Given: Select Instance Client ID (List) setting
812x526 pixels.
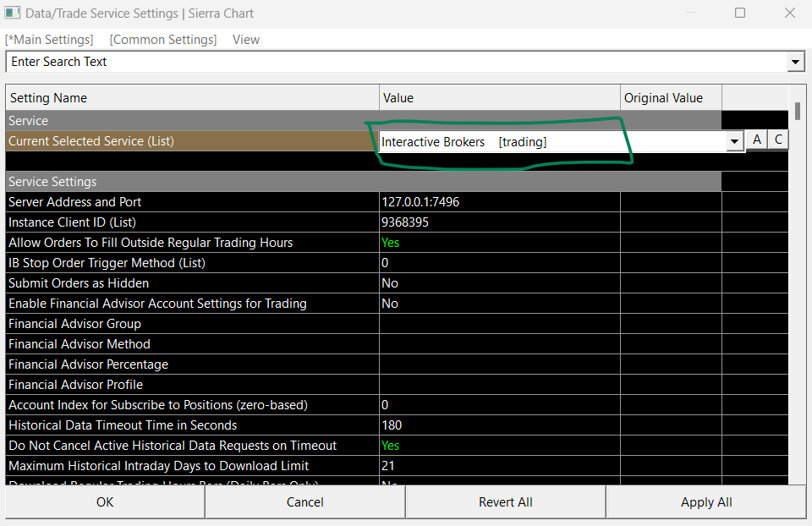Looking at the screenshot, I should (193, 222).
